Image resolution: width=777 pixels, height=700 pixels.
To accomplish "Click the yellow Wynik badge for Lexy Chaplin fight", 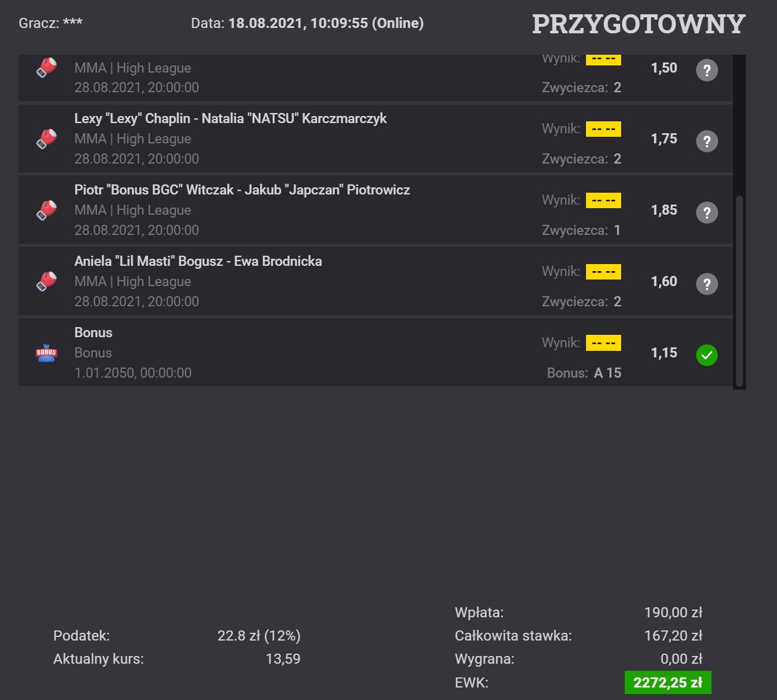I will coord(603,129).
